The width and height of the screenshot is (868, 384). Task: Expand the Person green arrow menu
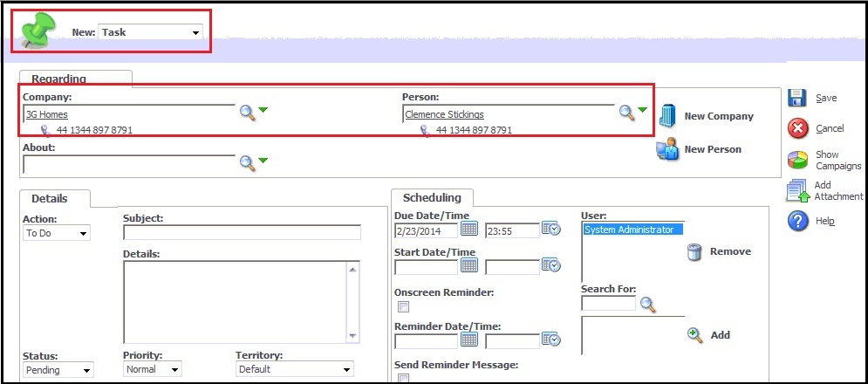click(642, 110)
